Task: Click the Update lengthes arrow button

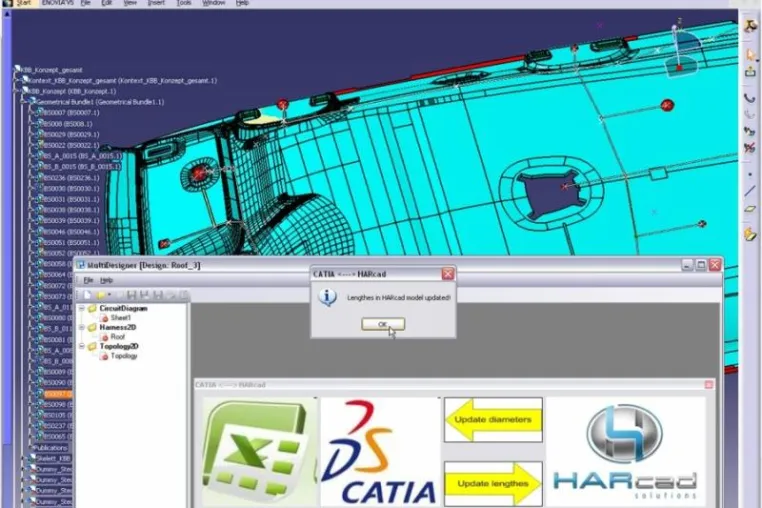Action: pos(493,484)
